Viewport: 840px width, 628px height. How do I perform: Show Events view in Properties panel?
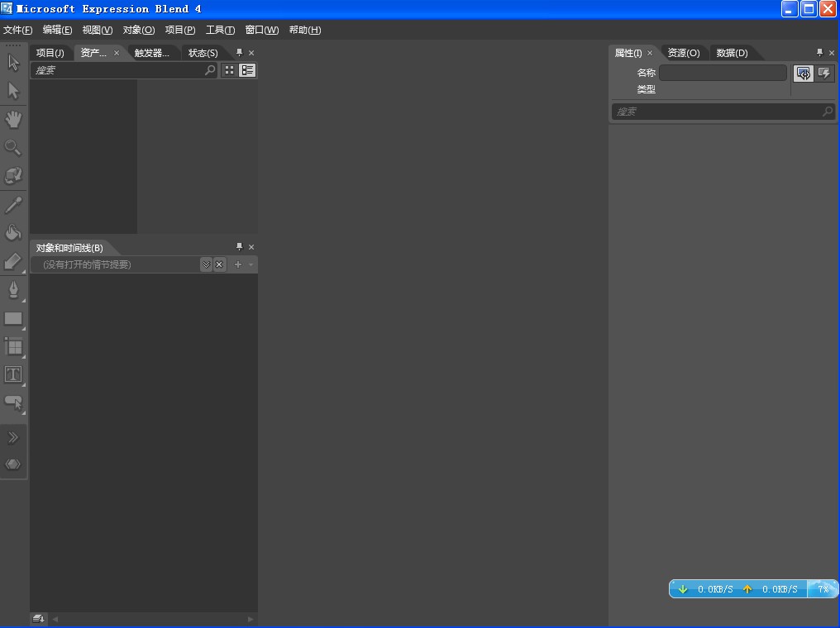(x=824, y=74)
